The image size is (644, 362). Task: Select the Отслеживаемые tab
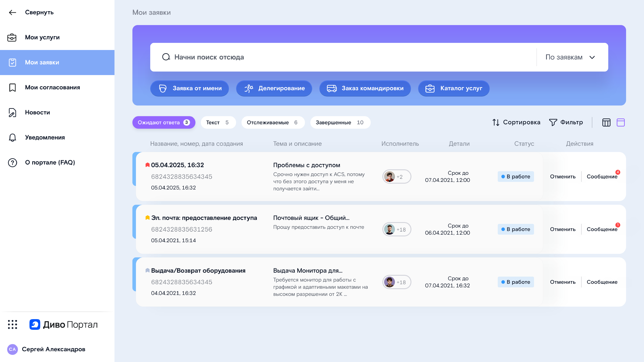pyautogui.click(x=273, y=122)
